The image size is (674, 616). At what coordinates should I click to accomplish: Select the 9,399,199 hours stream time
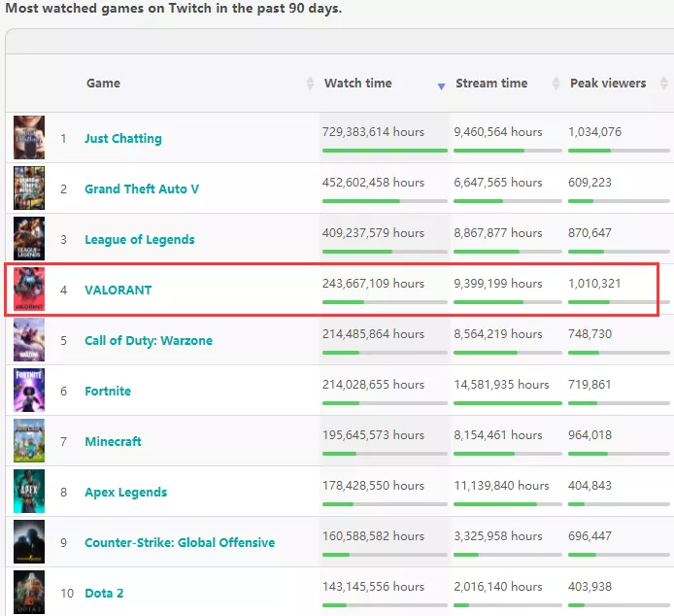pyautogui.click(x=498, y=284)
